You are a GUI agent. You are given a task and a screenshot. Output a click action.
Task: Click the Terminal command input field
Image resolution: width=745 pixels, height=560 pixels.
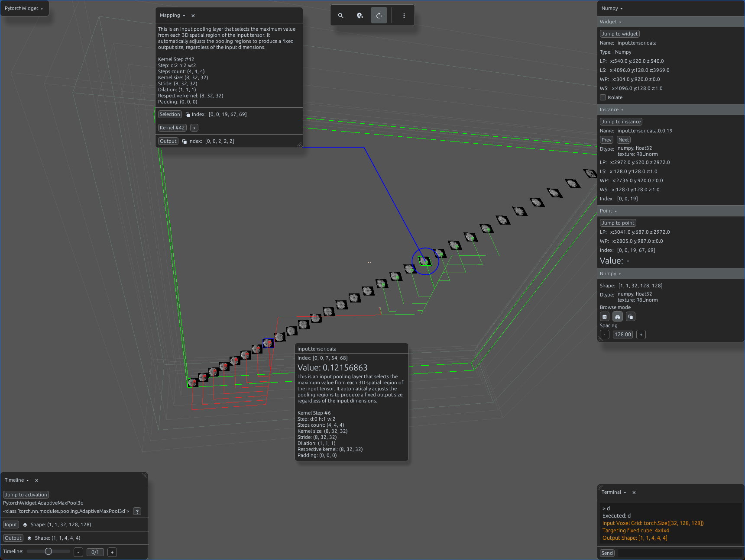tap(680, 553)
